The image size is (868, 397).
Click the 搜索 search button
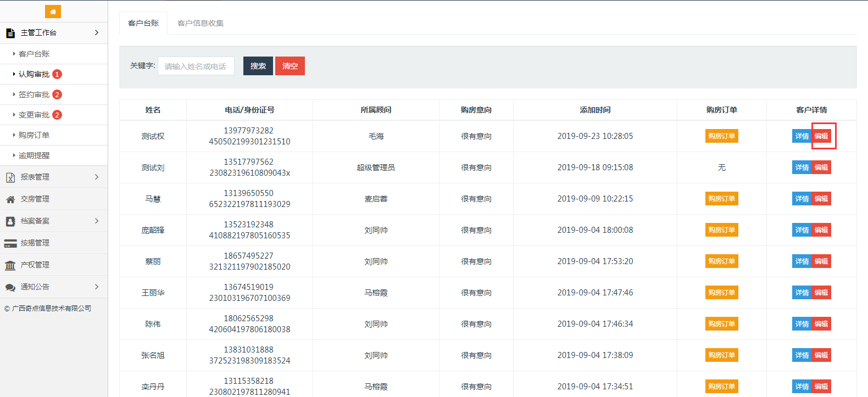click(x=258, y=66)
